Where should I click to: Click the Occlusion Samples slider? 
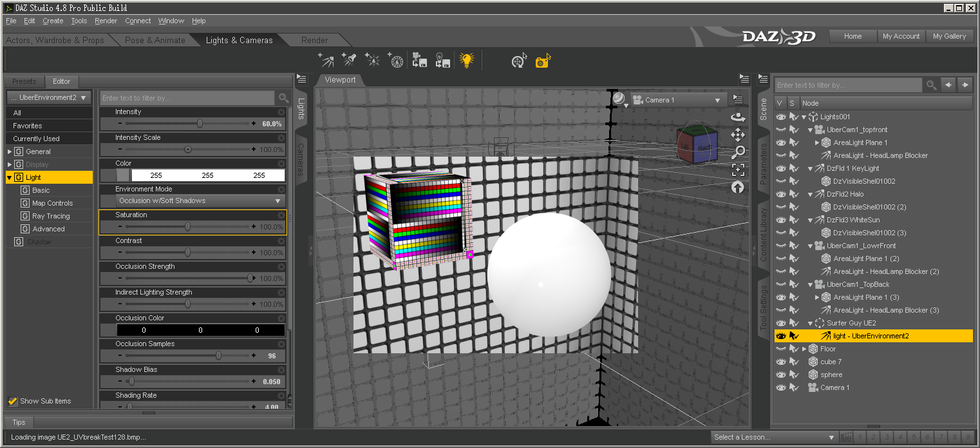tap(187, 355)
